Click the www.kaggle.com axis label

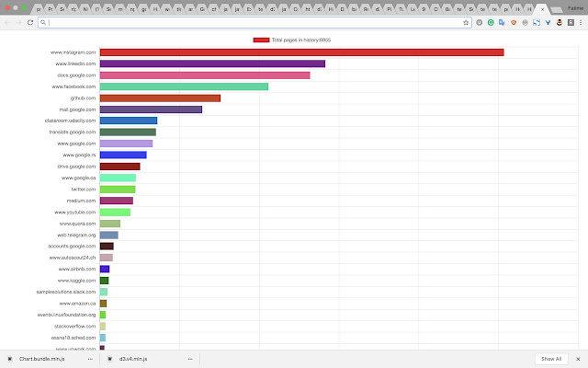76,281
